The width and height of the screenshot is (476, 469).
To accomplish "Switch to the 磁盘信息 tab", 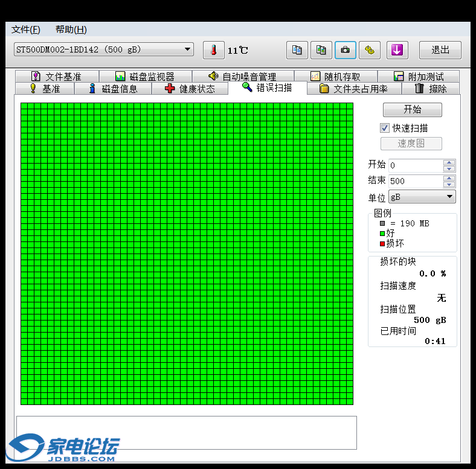I will click(x=113, y=89).
